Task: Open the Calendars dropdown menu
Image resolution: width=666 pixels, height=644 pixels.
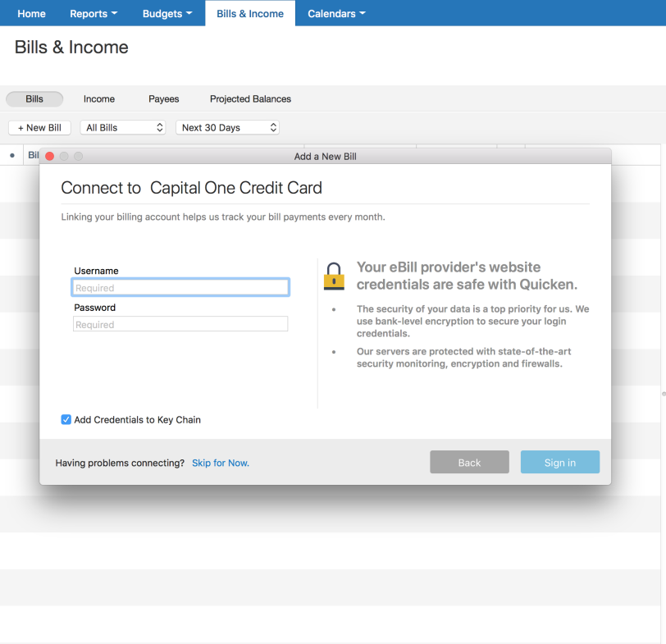Action: coord(336,14)
